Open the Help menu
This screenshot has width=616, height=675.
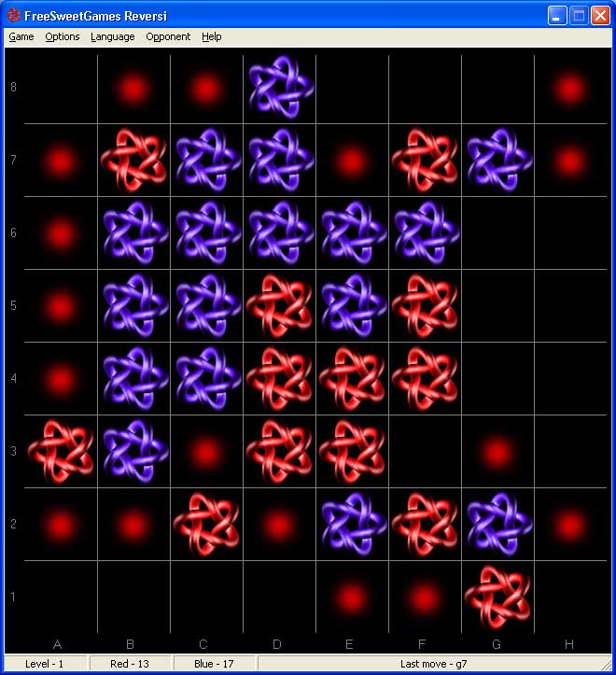pos(212,36)
